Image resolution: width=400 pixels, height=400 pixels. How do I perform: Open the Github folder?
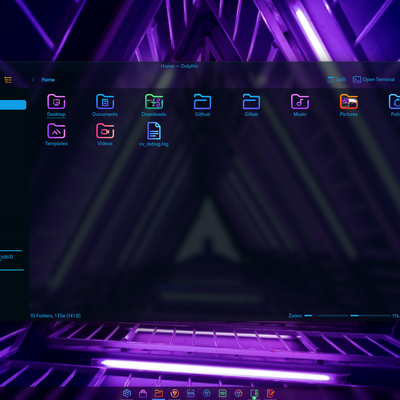(202, 105)
